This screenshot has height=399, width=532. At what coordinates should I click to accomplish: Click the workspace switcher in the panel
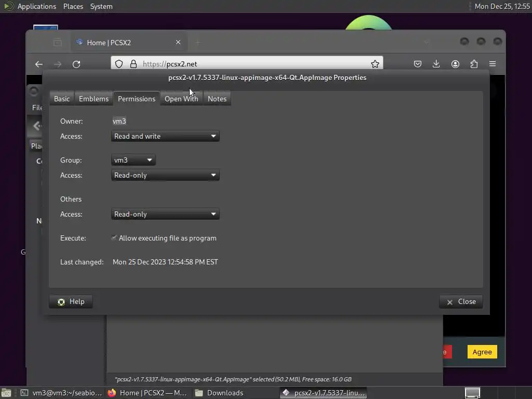click(472, 393)
